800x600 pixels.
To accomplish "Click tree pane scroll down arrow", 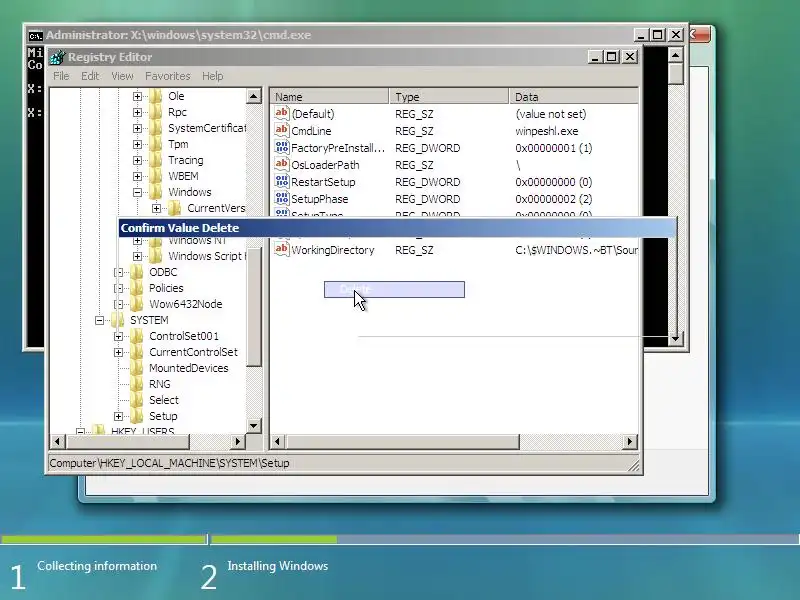I will point(254,426).
